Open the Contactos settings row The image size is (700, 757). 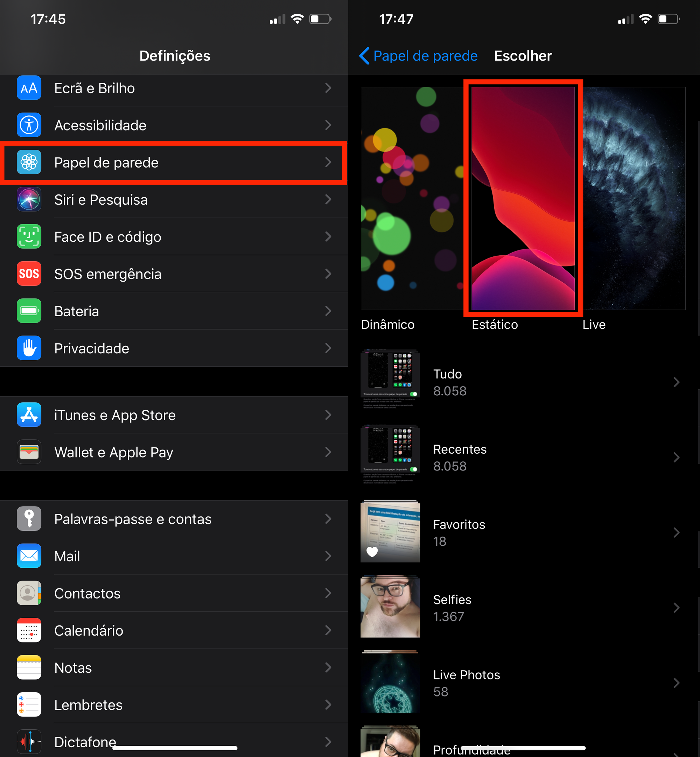[174, 593]
